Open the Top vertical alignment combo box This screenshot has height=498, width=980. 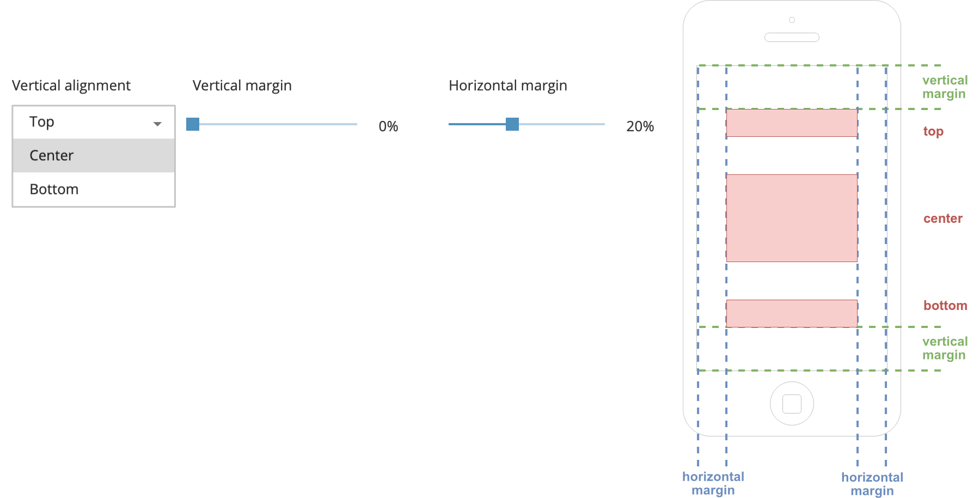pyautogui.click(x=93, y=122)
